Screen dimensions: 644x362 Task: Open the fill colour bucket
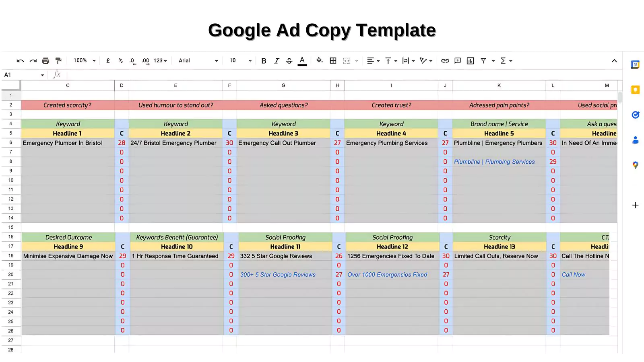320,60
